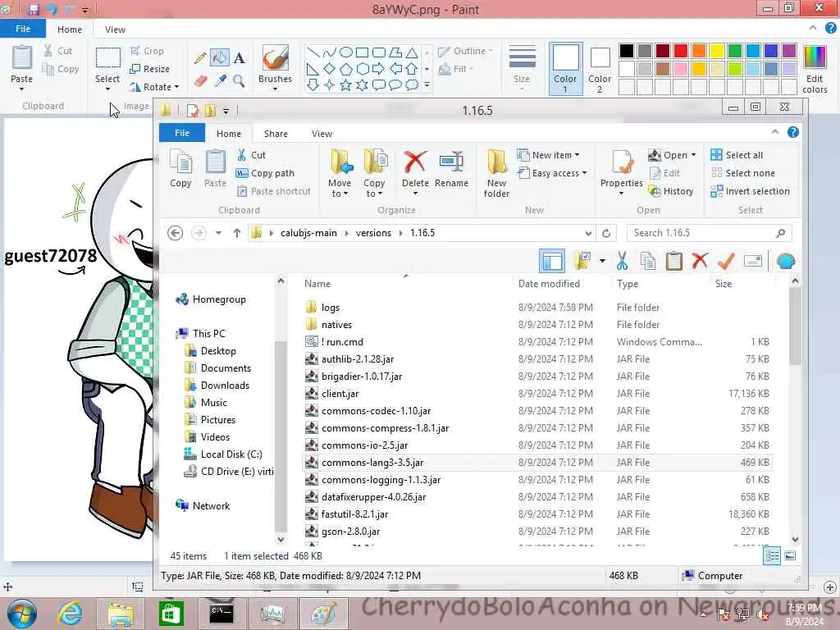Switch to the Explorer View tab
This screenshot has width=840, height=630.
coord(322,134)
